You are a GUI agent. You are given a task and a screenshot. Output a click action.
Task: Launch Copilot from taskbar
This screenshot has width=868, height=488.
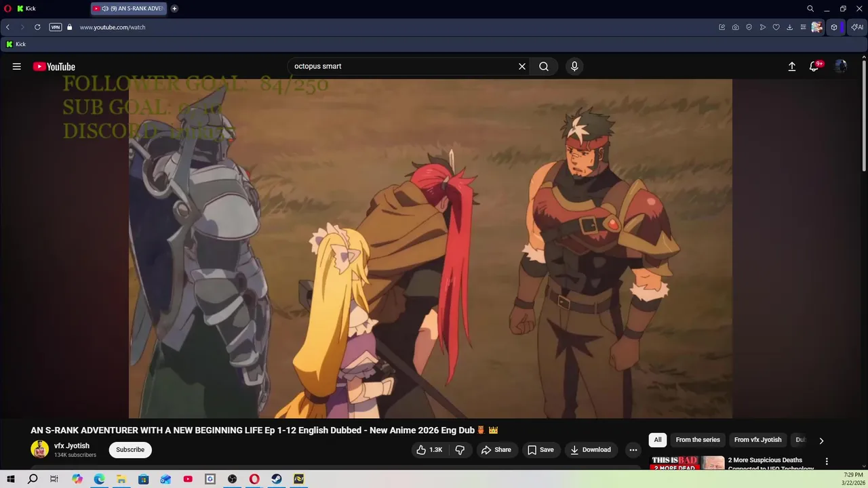click(77, 479)
